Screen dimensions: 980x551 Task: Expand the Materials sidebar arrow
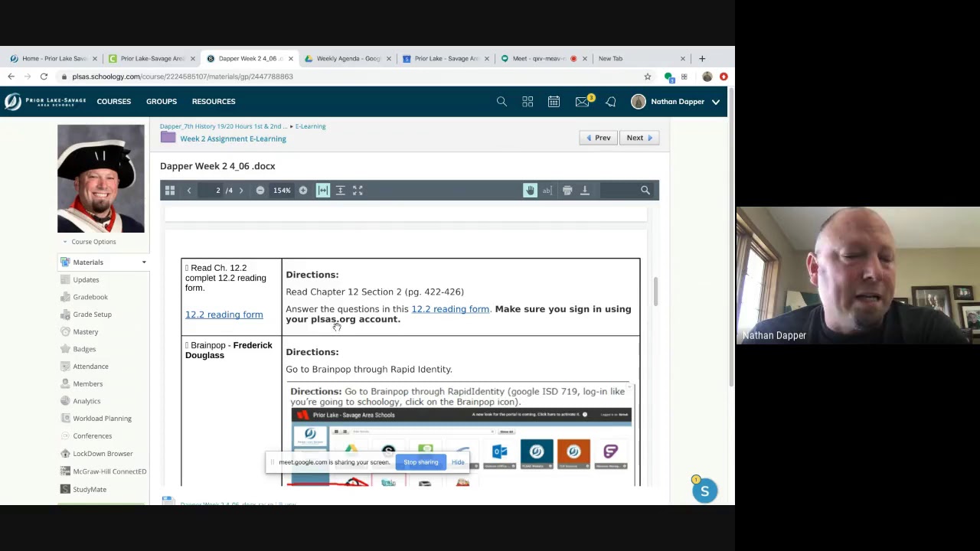144,262
